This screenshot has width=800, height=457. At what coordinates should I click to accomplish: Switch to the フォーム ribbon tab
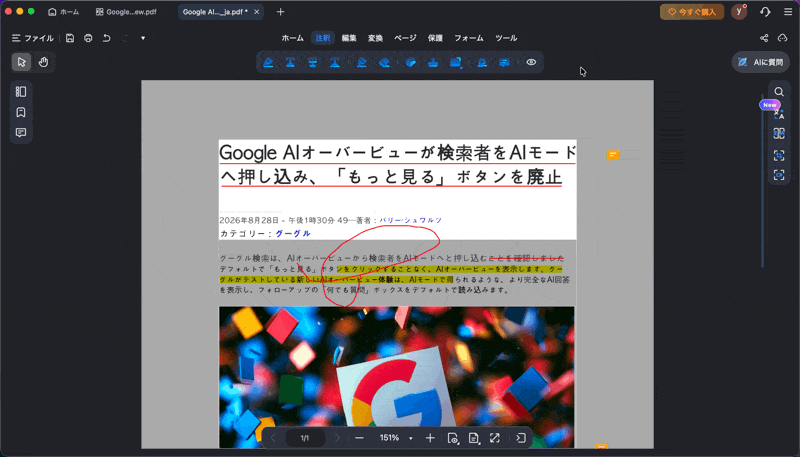click(469, 38)
